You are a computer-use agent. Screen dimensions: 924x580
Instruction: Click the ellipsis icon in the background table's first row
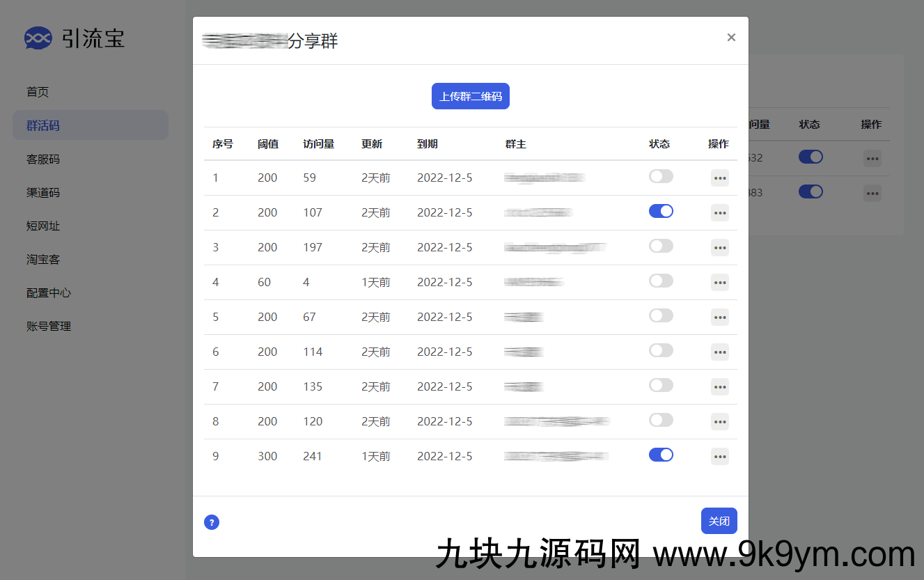(x=872, y=159)
